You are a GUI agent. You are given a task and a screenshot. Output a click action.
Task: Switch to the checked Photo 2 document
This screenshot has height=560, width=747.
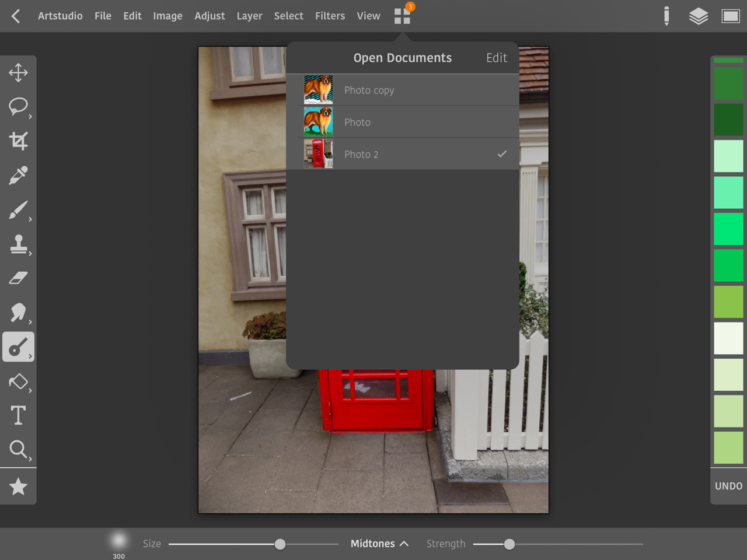[x=403, y=155]
